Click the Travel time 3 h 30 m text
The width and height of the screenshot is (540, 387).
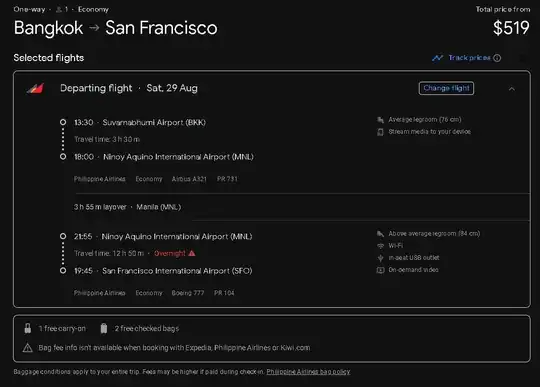coord(107,139)
